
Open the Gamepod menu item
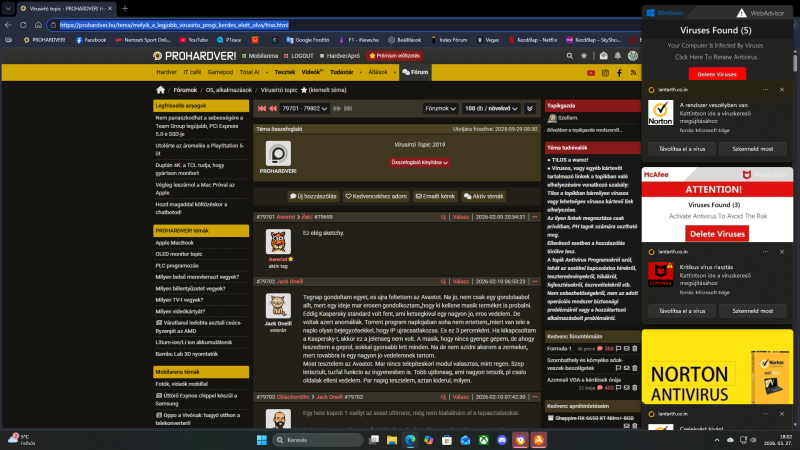pyautogui.click(x=220, y=72)
